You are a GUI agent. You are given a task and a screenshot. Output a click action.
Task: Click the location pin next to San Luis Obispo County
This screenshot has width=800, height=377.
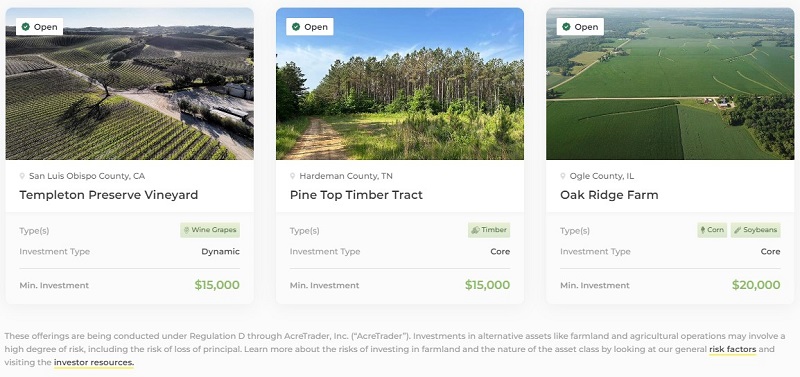click(x=22, y=176)
